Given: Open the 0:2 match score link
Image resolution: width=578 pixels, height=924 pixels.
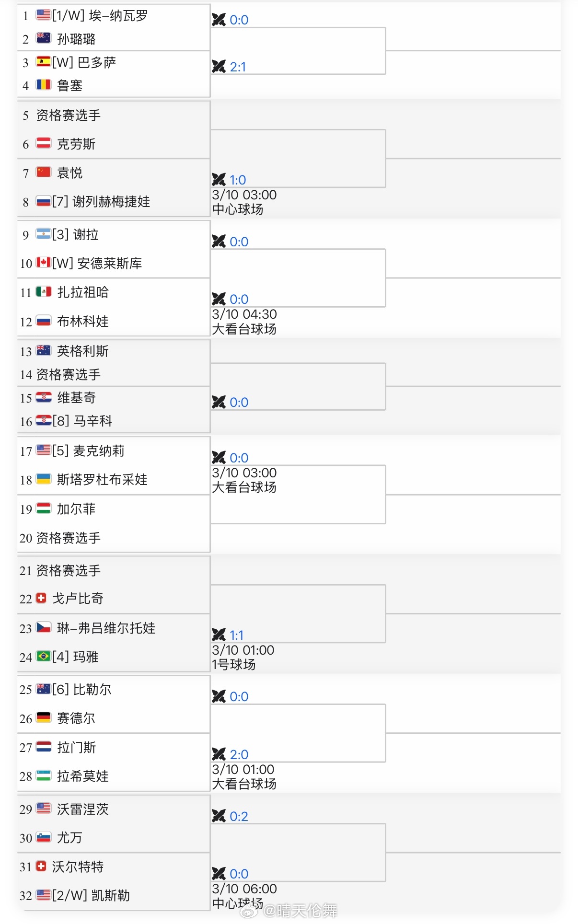Looking at the screenshot, I should (239, 817).
